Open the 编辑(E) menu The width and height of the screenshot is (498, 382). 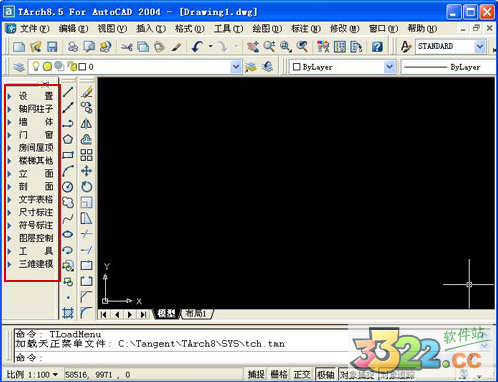point(74,29)
